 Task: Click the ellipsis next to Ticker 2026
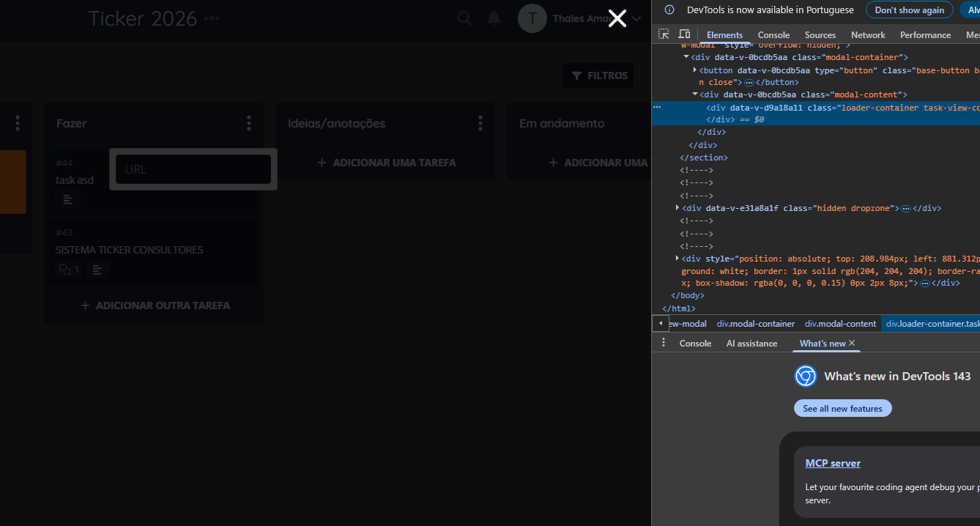212,18
